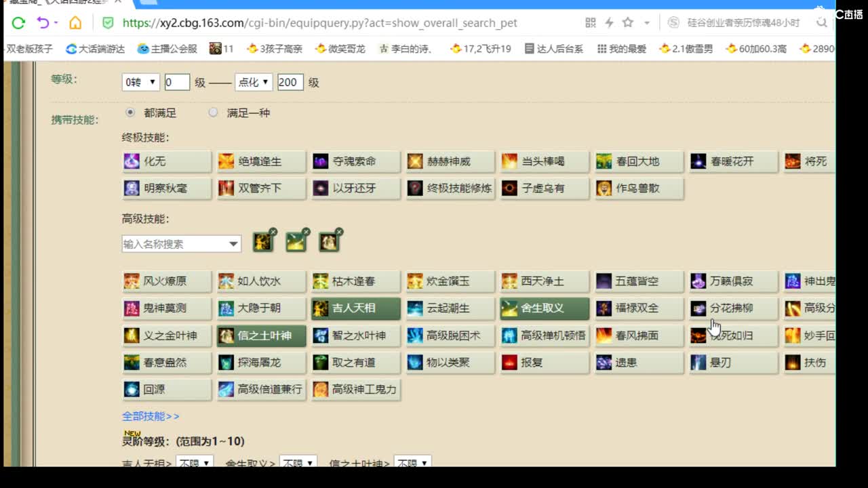Select the 高级禅机顿悟 skill

(545, 335)
